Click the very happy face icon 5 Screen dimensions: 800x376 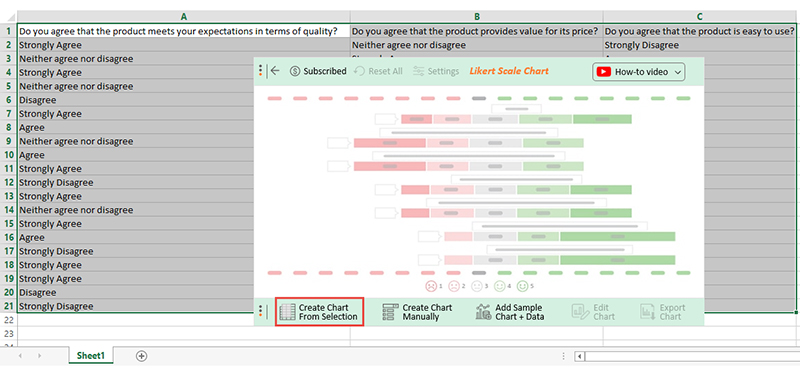click(522, 286)
